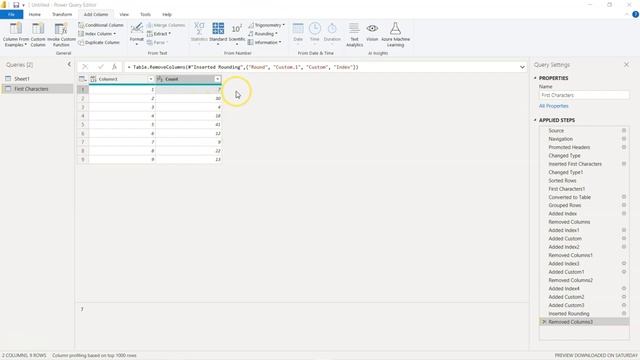The height and width of the screenshot is (360, 640).
Task: Edit the query Name field
Action: [x=584, y=95]
